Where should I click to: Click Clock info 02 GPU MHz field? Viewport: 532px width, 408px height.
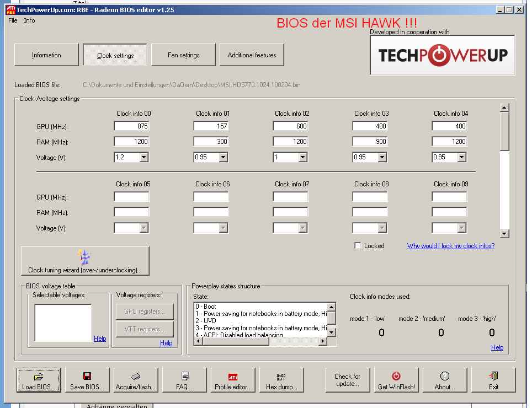(x=290, y=126)
